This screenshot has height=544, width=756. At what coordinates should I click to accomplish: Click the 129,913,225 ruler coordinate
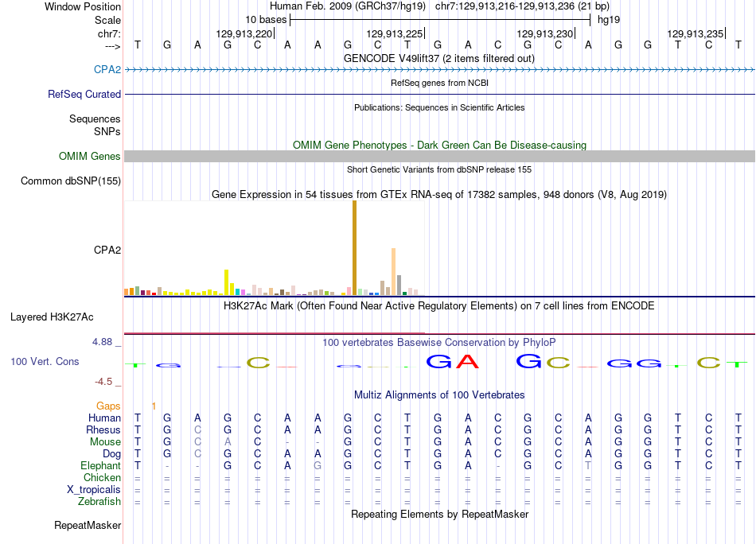tap(395, 33)
